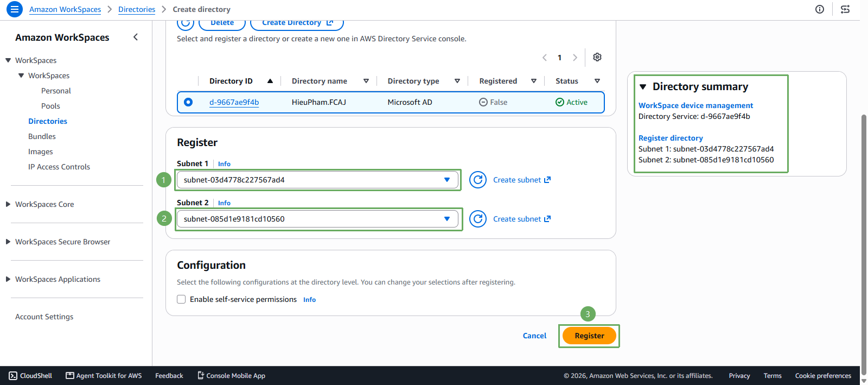Open Info link next to Subnet 2

pyautogui.click(x=224, y=203)
